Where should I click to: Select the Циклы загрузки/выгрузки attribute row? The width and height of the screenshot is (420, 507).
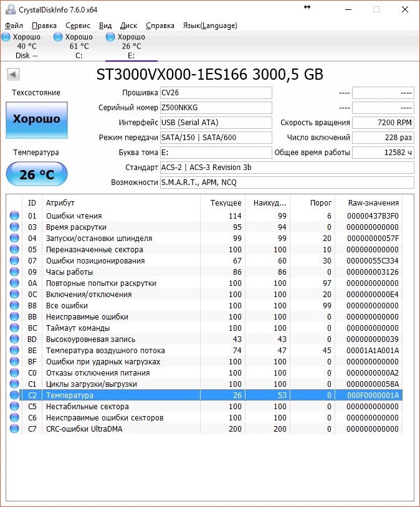[x=204, y=384]
